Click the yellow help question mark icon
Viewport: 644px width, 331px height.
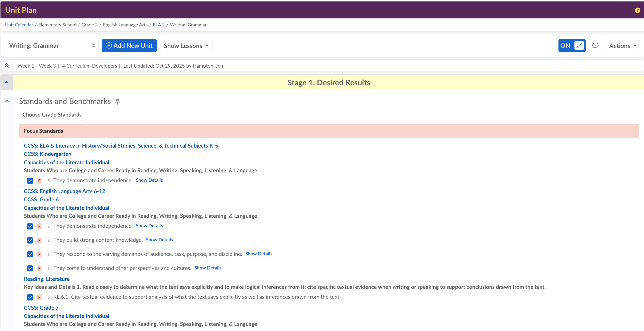637,10
